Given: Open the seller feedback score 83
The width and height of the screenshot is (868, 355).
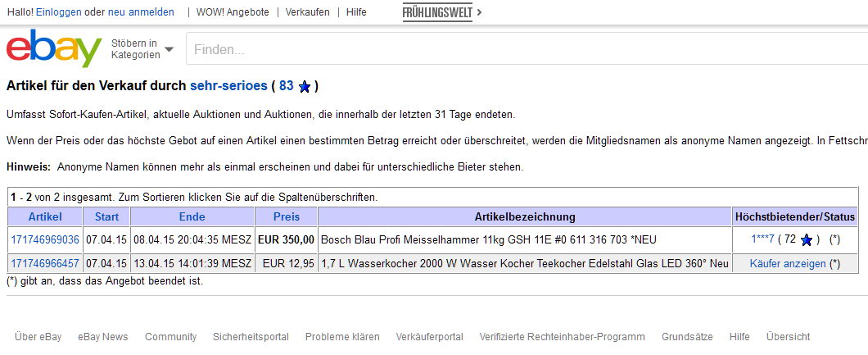Looking at the screenshot, I should click(287, 86).
